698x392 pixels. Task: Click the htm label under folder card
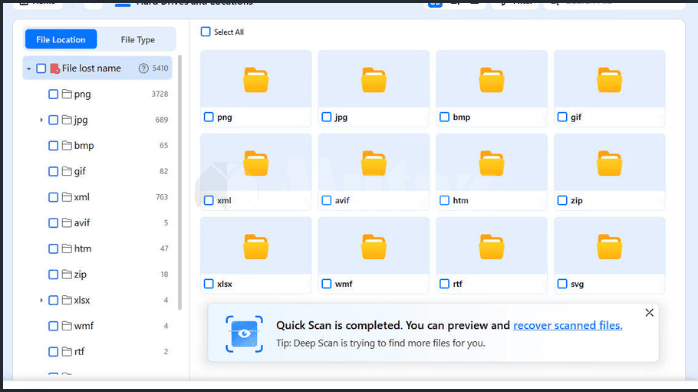pos(460,200)
